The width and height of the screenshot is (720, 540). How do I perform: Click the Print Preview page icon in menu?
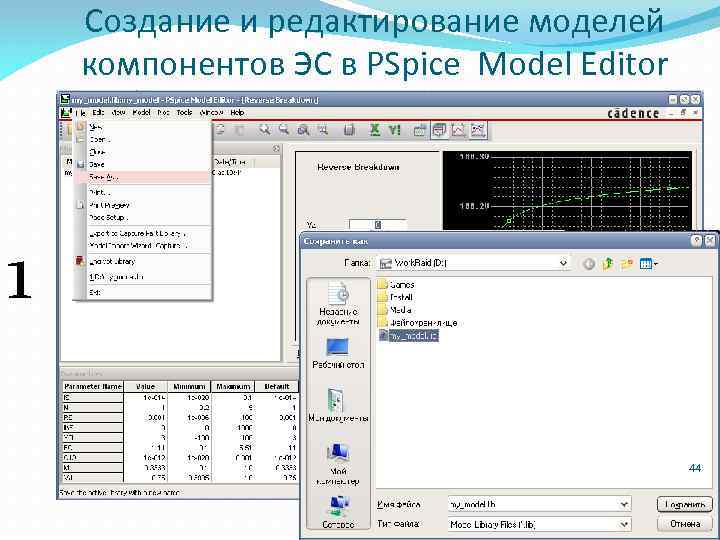pos(80,205)
